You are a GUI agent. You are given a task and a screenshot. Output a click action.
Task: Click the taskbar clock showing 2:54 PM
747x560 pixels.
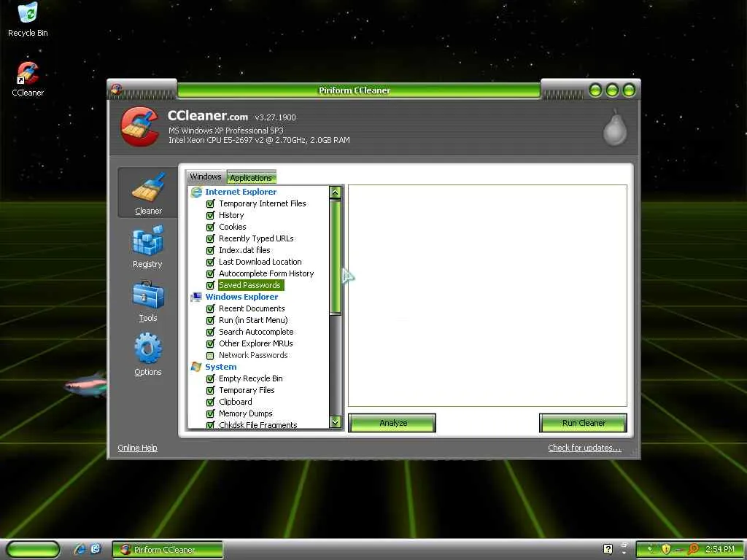click(x=719, y=549)
